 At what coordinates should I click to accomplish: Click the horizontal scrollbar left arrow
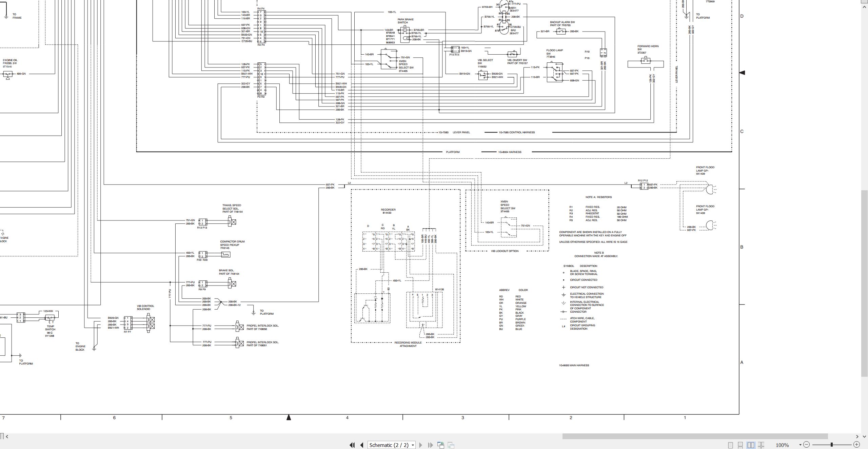[7, 436]
